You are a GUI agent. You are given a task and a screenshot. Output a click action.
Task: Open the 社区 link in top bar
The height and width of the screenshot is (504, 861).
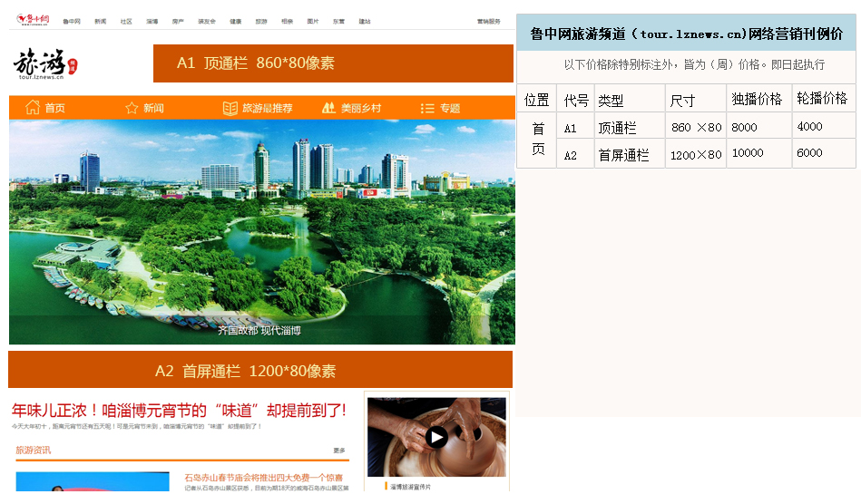point(126,21)
